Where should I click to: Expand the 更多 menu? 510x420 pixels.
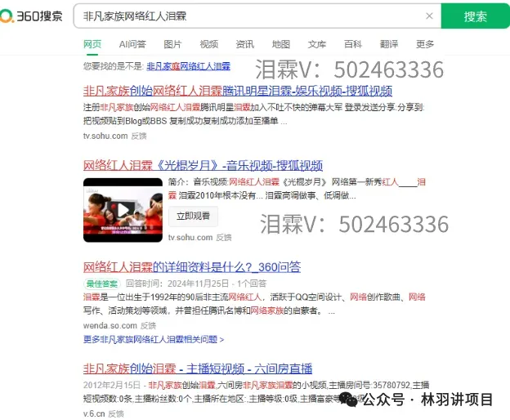coord(425,44)
